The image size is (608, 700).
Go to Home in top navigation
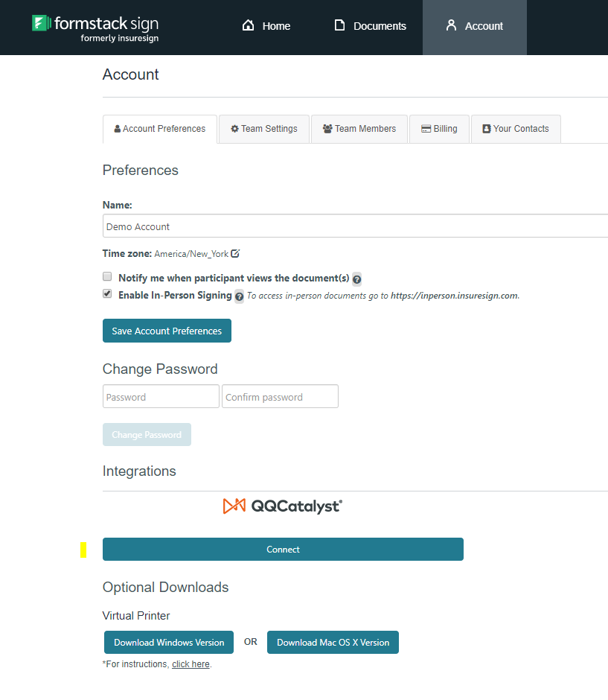coord(266,26)
